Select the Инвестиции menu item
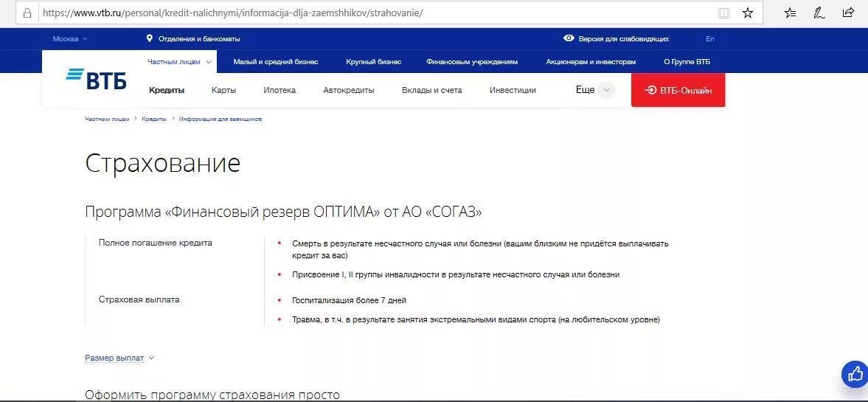Screen dimensions: 868x402 click(x=513, y=90)
